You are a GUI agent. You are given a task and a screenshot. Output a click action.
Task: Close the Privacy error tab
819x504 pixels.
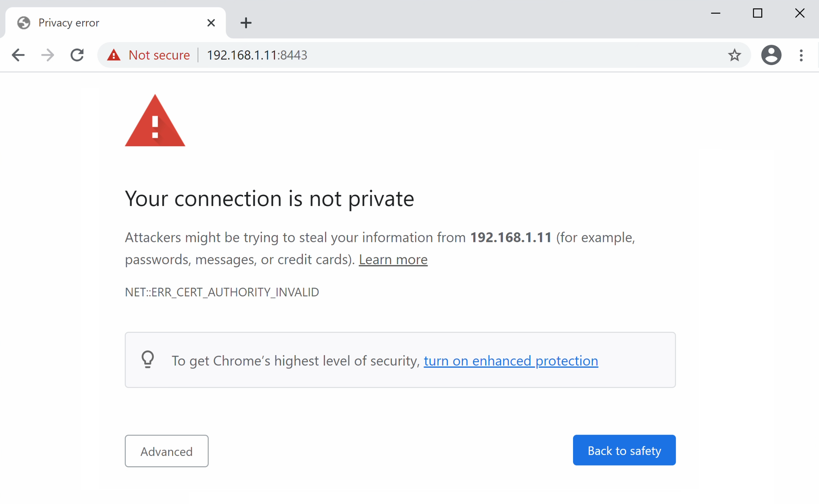[x=211, y=23]
